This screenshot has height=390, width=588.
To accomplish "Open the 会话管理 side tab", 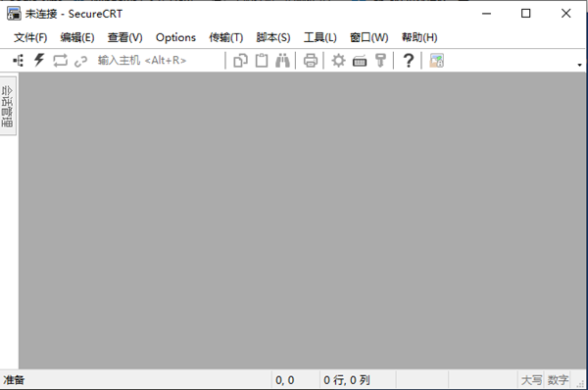I will tap(8, 106).
